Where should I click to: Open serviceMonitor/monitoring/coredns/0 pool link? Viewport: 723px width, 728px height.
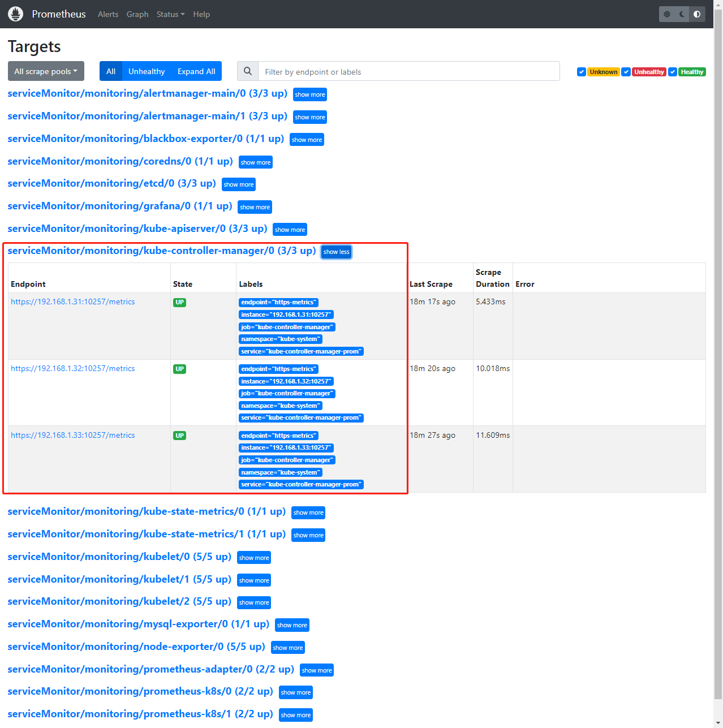tap(120, 161)
